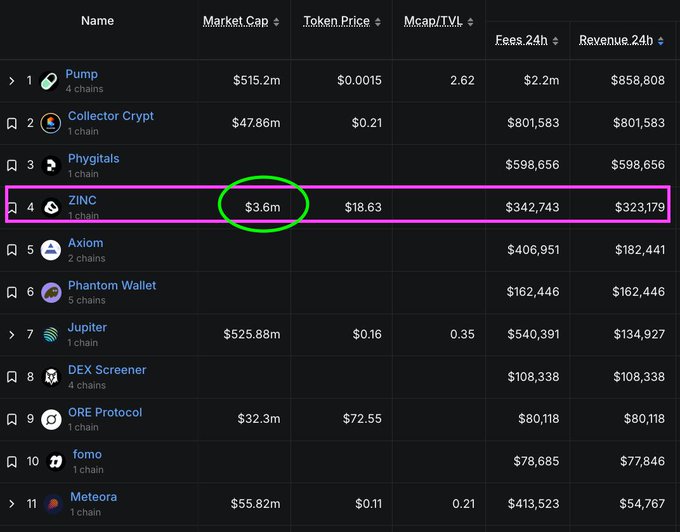This screenshot has width=680, height=532.
Task: Open the Jupiter link
Action: tap(87, 327)
